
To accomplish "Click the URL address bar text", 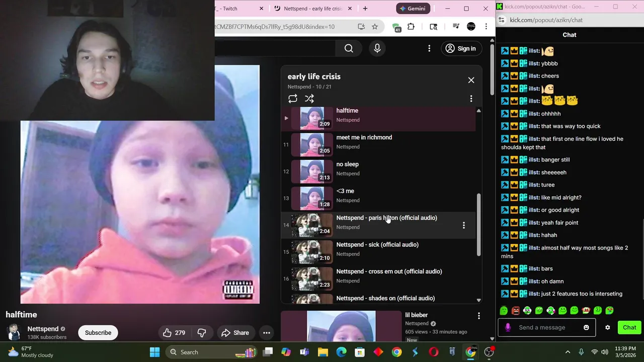I will pyautogui.click(x=275, y=27).
